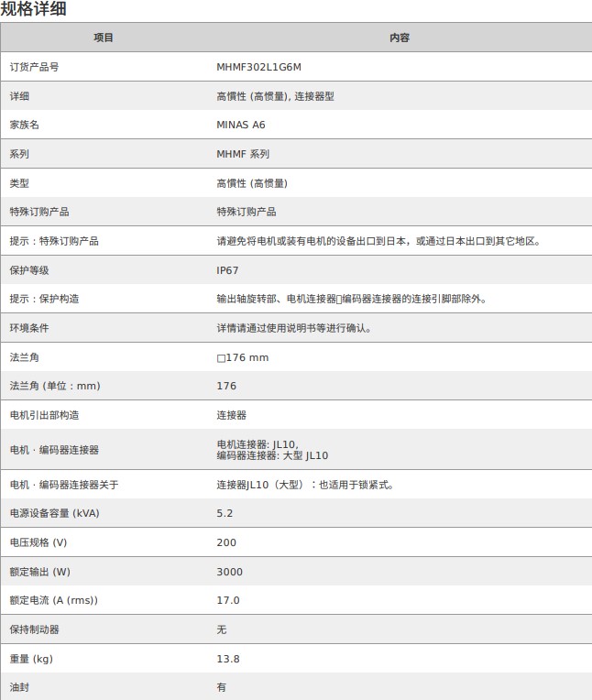Click '特殊订购产品' value in the content column
The width and height of the screenshot is (592, 700).
[x=247, y=212]
